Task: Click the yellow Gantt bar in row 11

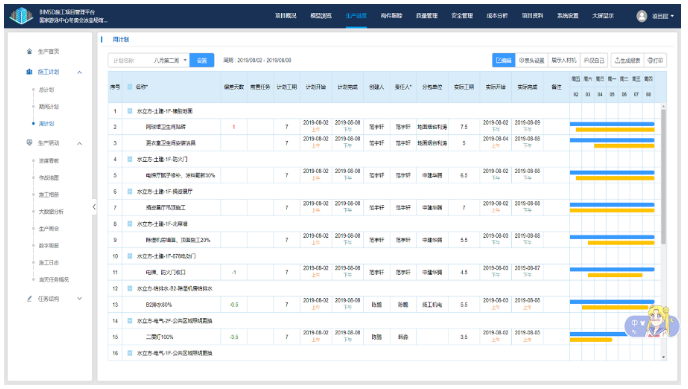Action: click(615, 275)
